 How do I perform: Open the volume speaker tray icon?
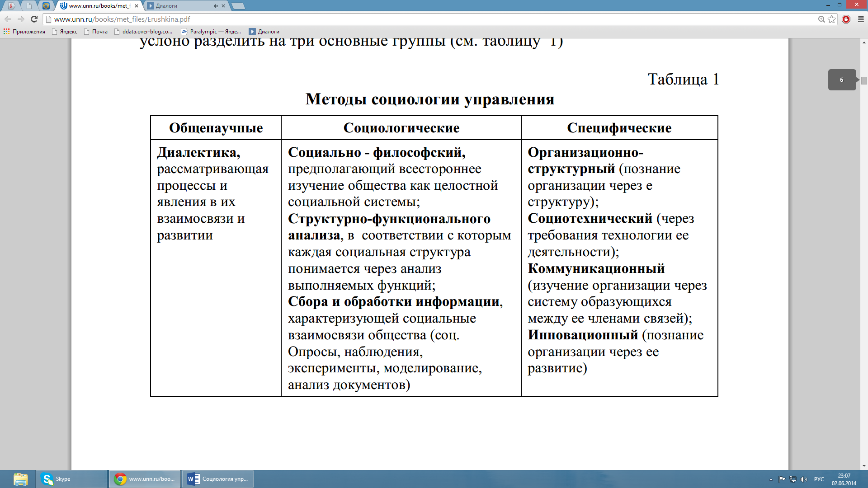pyautogui.click(x=804, y=479)
